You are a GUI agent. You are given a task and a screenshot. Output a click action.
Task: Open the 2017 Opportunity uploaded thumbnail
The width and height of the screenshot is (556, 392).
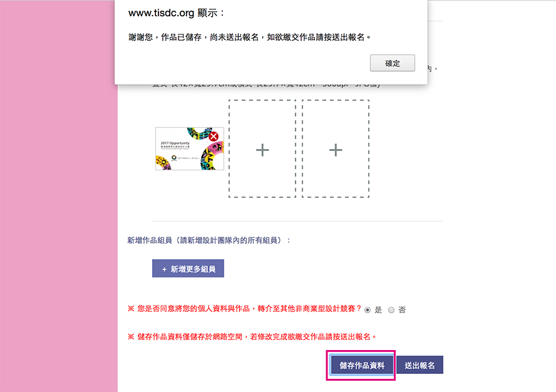(x=190, y=148)
